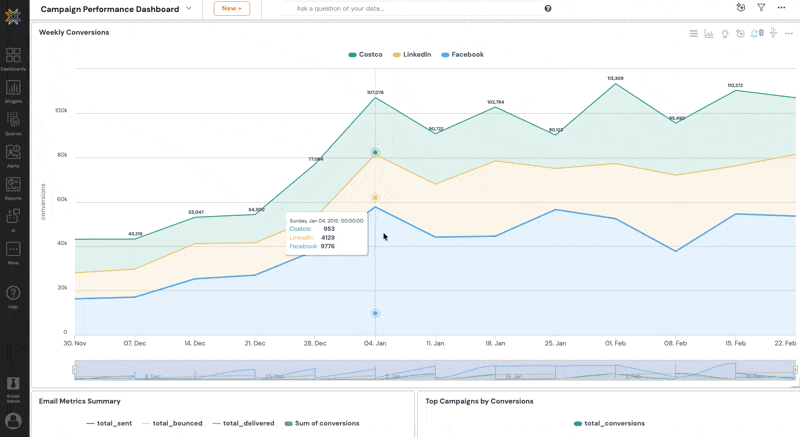Click the left handle of range slider
Image resolution: width=800 pixels, height=437 pixels.
(x=74, y=370)
